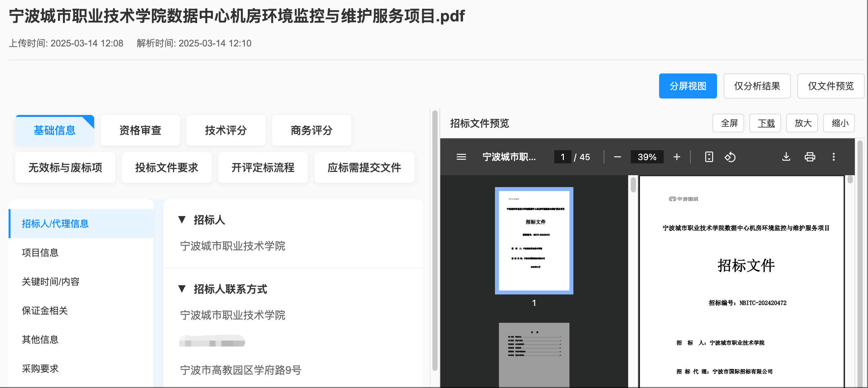
Task: Collapse the 招标人 section triangle
Action: [x=182, y=220]
